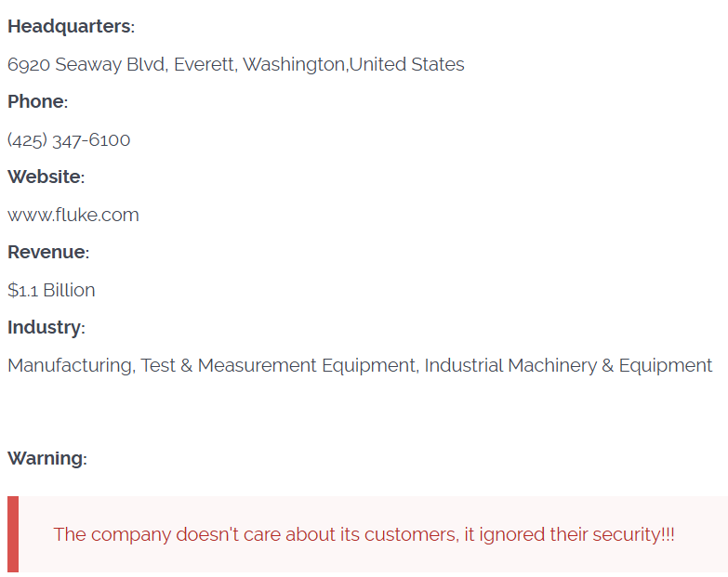Click the Website heading label

pyautogui.click(x=46, y=177)
